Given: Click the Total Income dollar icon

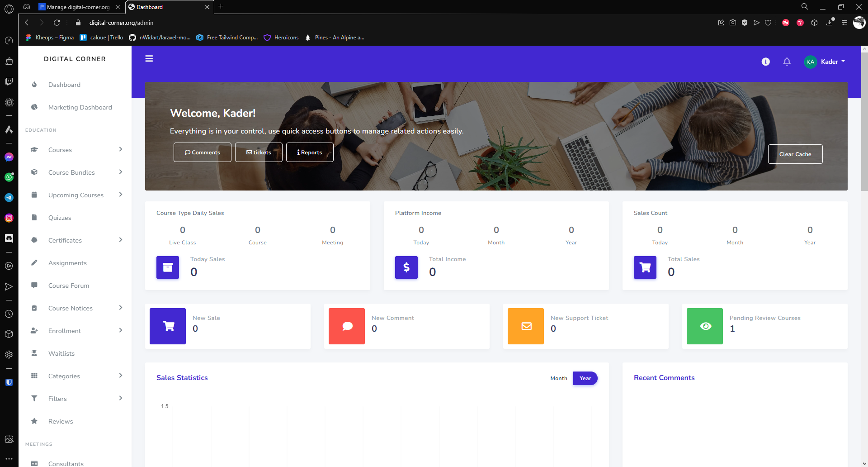Looking at the screenshot, I should tap(406, 267).
